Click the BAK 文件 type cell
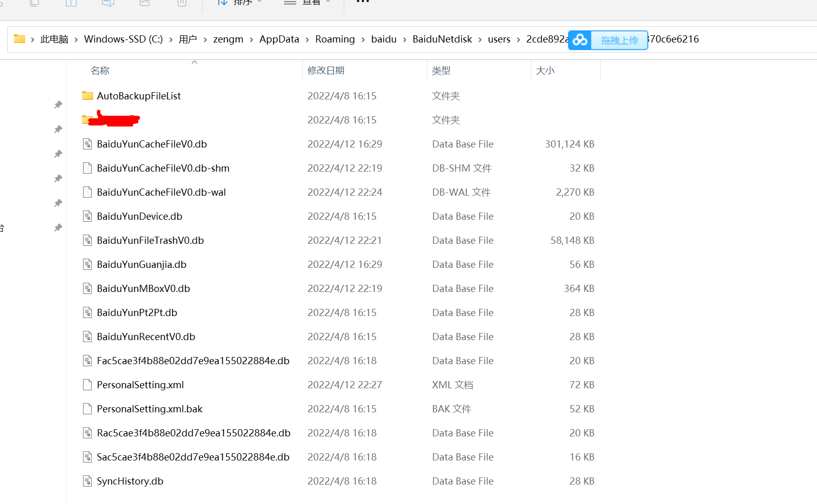The image size is (817, 504). (x=452, y=409)
